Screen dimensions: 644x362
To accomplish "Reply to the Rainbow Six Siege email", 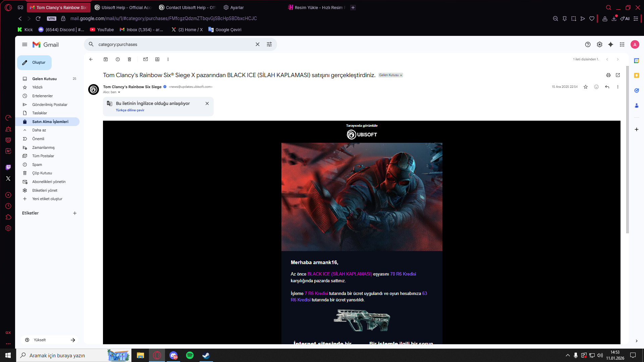I will 607,87.
